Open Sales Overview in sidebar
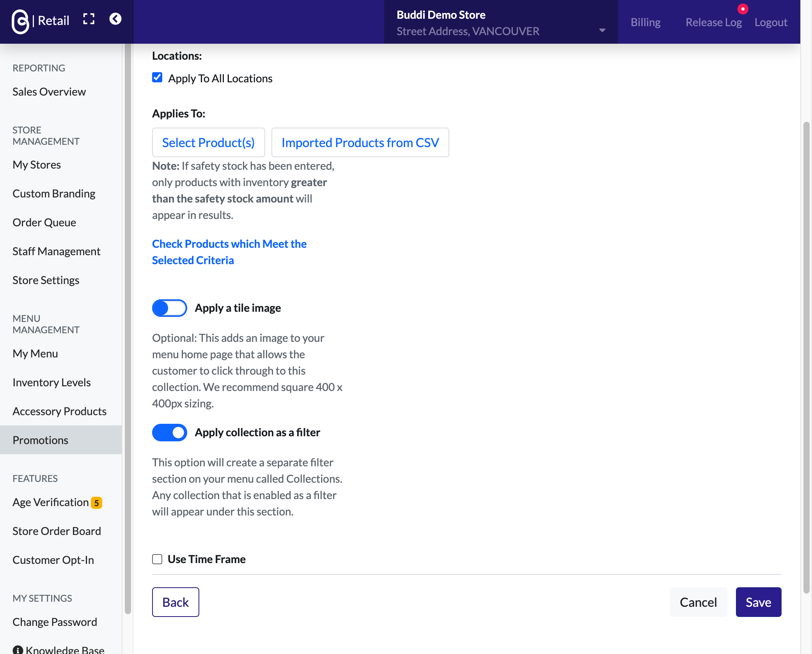812x654 pixels. click(x=49, y=92)
